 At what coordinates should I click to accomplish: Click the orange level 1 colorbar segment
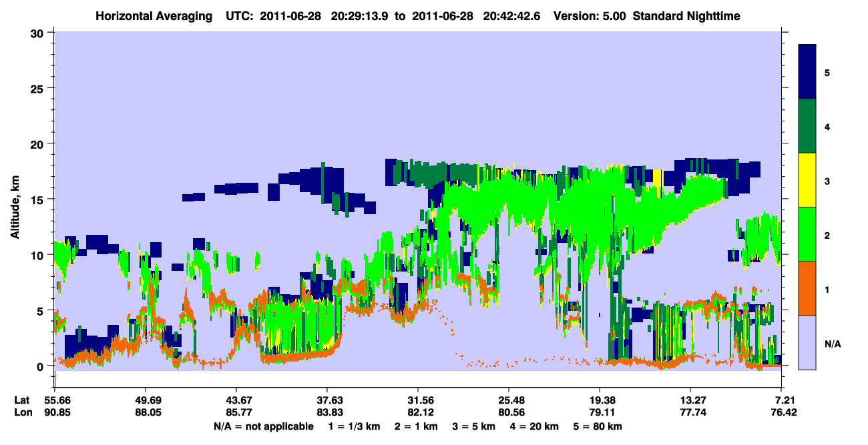(x=807, y=288)
